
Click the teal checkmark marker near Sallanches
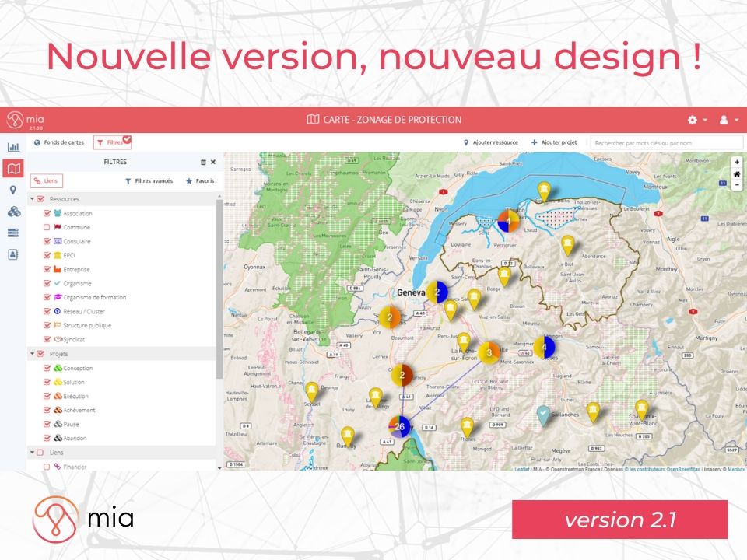[544, 415]
